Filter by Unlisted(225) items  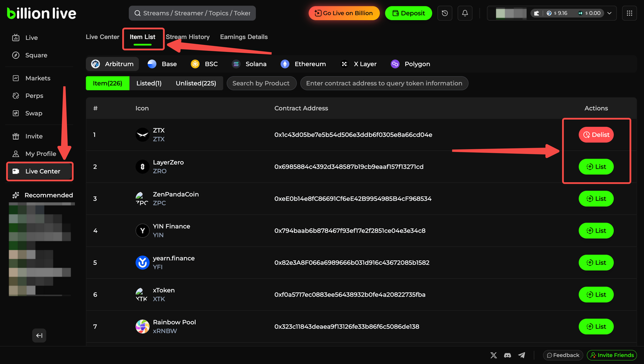(196, 83)
